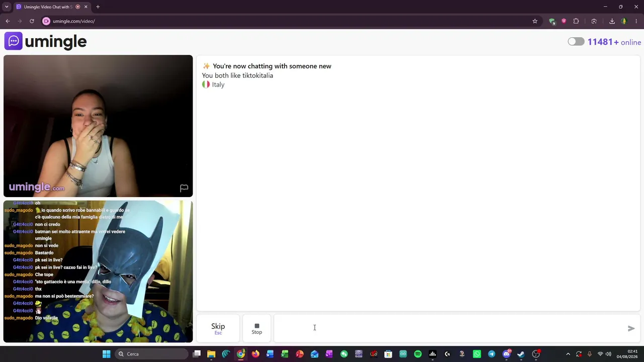Click the stranger's video feed
Image resolution: width=644 pixels, height=362 pixels.
click(x=98, y=126)
